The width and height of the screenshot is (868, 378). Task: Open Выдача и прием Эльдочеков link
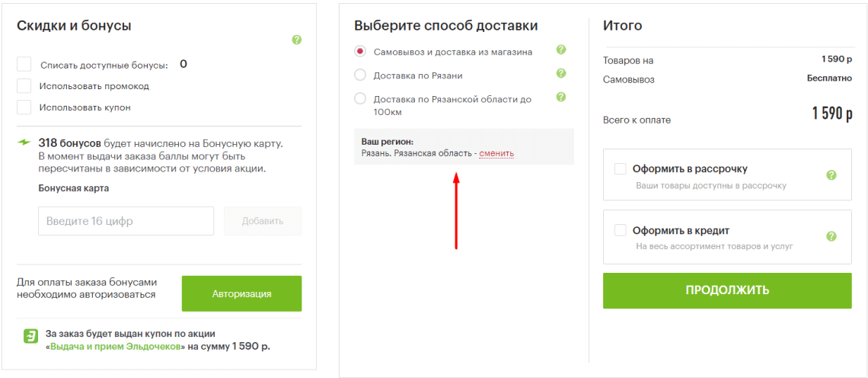[116, 347]
